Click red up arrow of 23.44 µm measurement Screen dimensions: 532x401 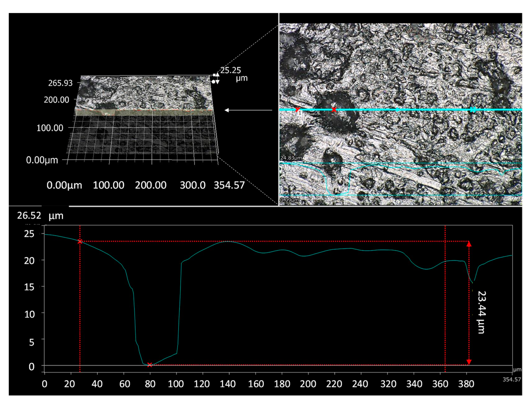coord(469,244)
